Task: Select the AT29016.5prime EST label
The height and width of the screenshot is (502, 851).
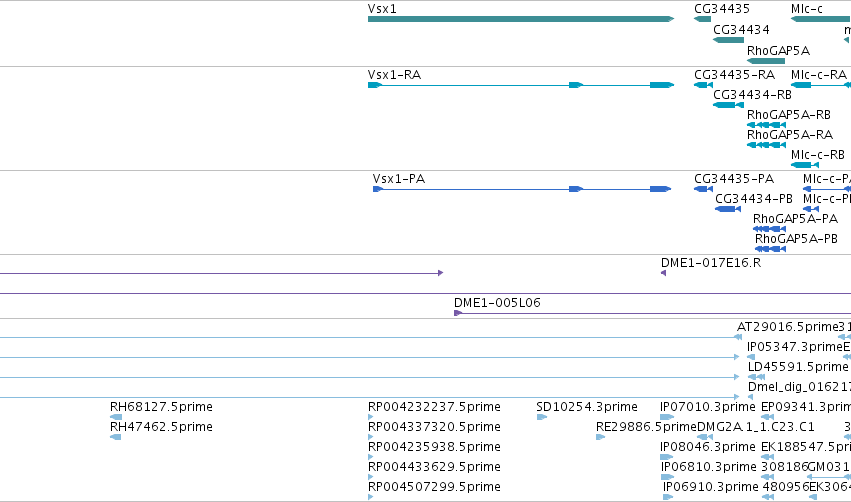Action: (x=788, y=327)
